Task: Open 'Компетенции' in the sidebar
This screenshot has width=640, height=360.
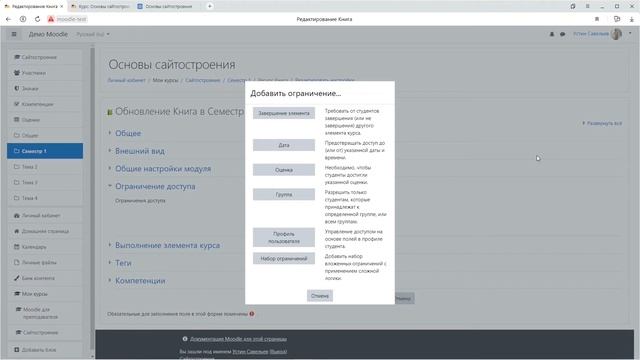Action: [x=45, y=104]
